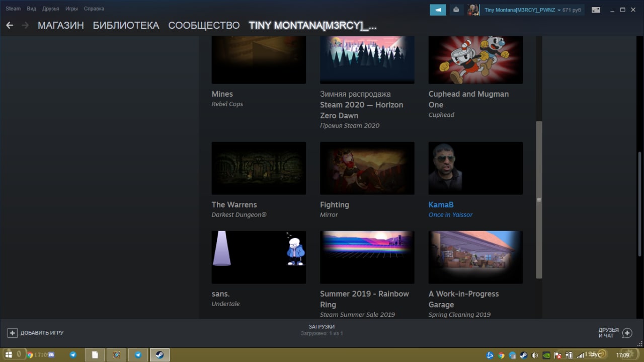Click the Fighting title text

pyautogui.click(x=335, y=204)
